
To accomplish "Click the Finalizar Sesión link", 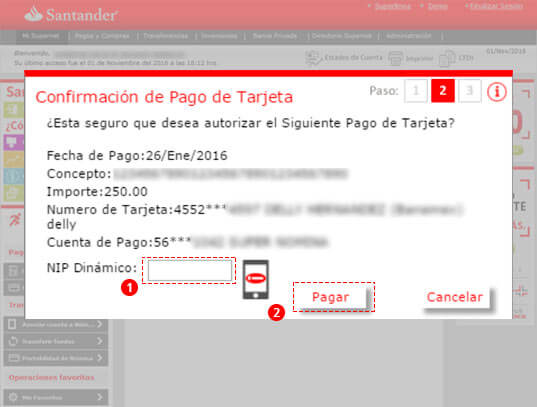I will pyautogui.click(x=496, y=6).
